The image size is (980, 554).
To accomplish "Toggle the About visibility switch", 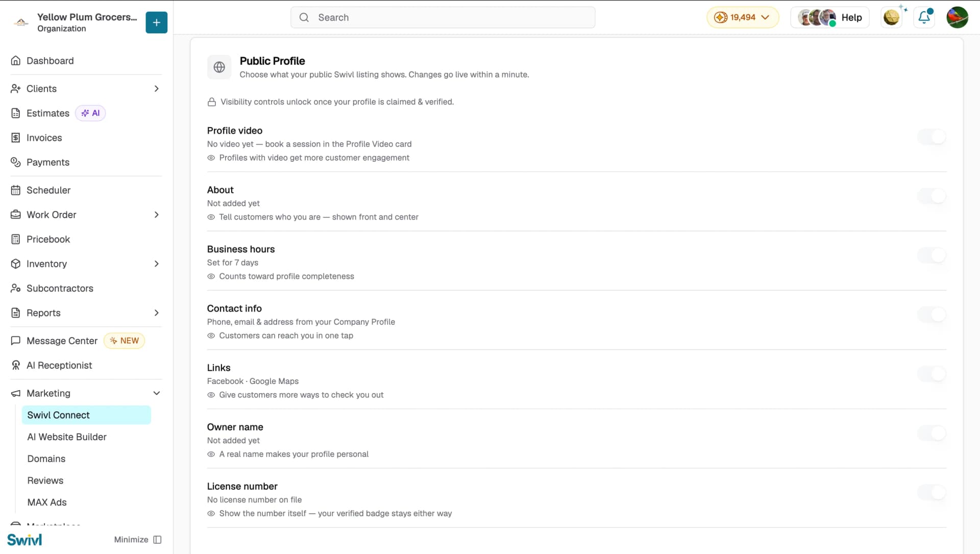I will 932,196.
